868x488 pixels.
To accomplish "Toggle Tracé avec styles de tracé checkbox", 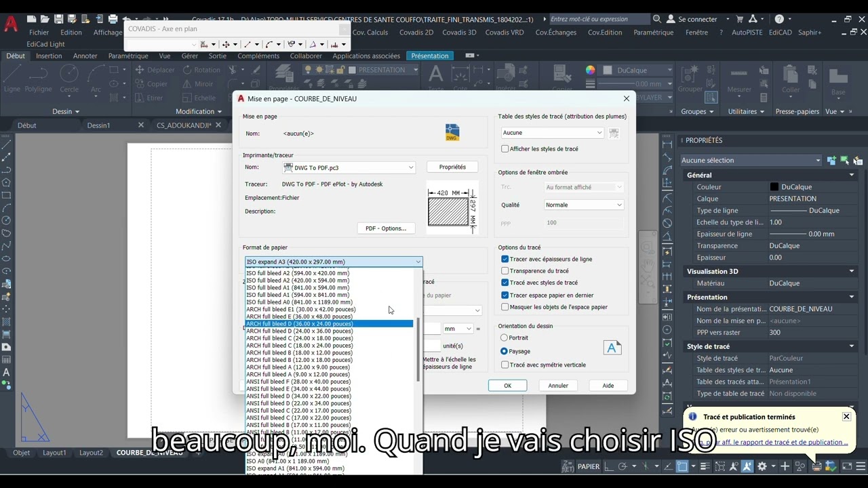I will pyautogui.click(x=505, y=283).
